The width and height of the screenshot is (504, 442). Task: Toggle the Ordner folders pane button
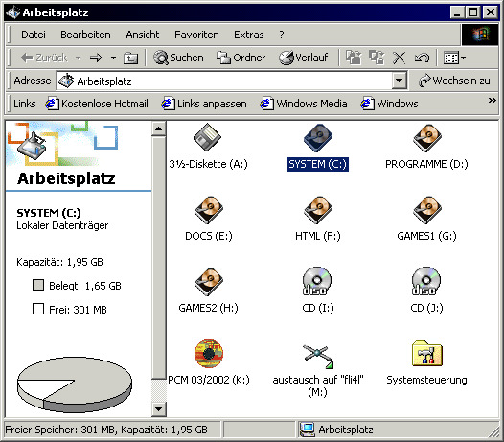pyautogui.click(x=241, y=58)
